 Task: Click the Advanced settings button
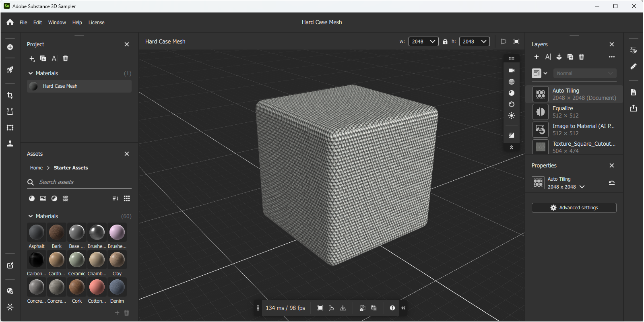tap(574, 208)
